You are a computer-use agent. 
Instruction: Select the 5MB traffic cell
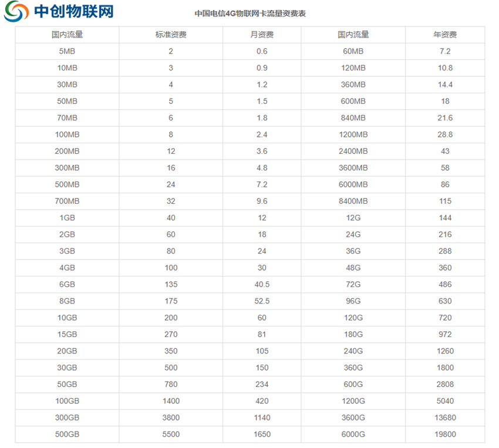67,51
